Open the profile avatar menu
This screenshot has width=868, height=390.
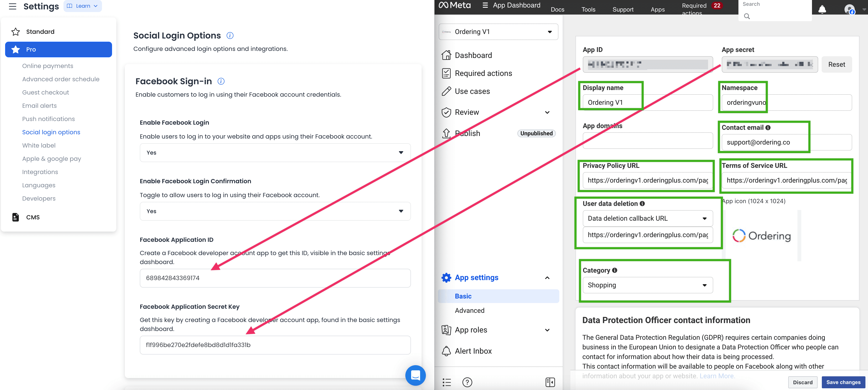(x=850, y=9)
